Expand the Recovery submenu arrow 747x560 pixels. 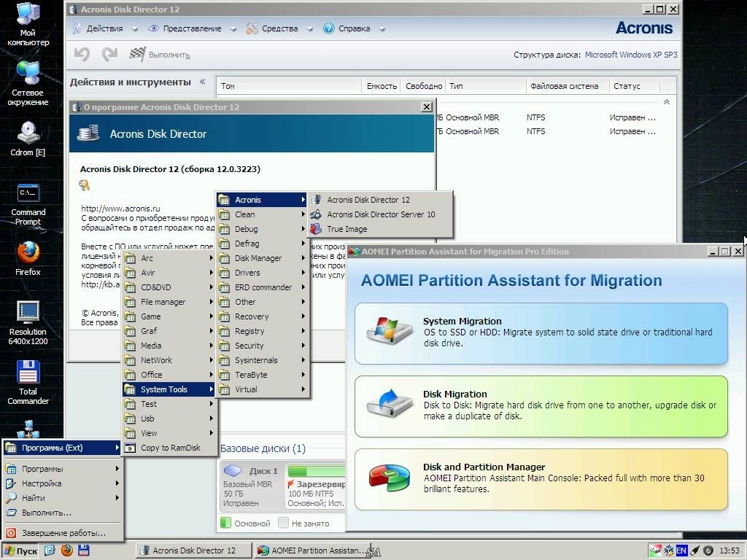[303, 316]
